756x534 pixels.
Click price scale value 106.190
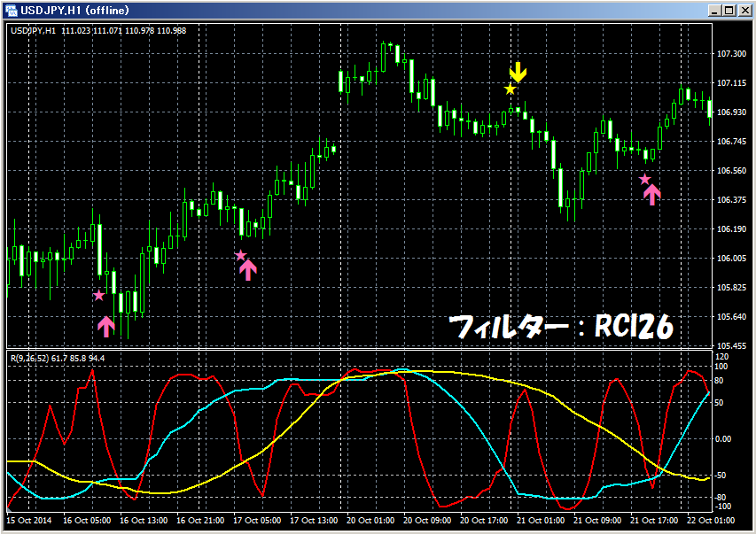(x=732, y=229)
